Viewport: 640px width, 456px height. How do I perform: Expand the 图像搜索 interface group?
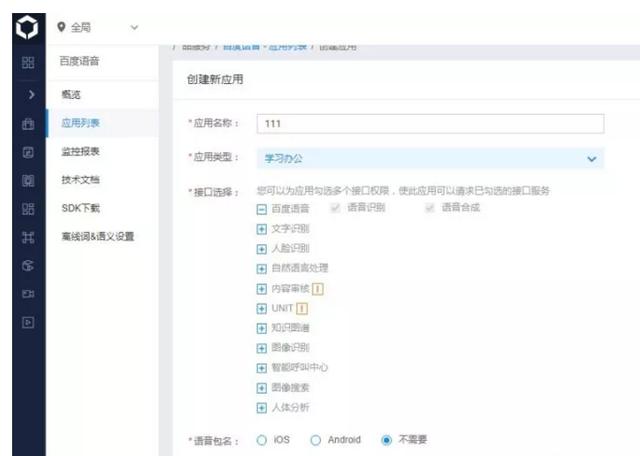pos(262,388)
